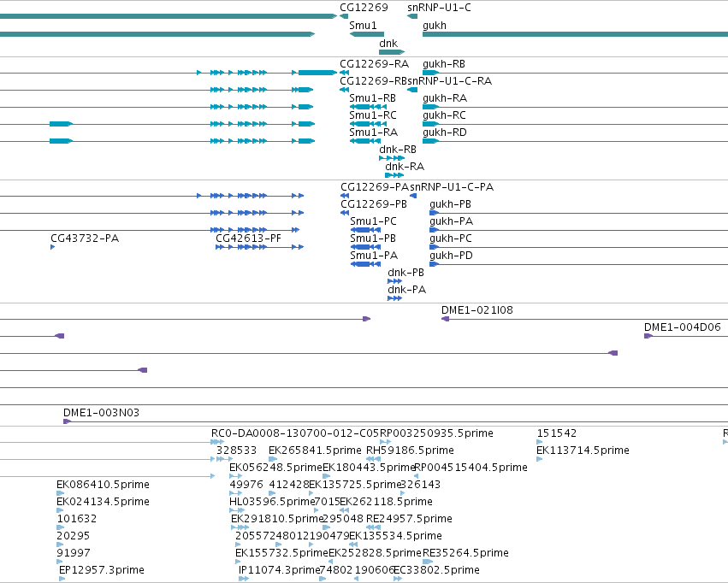Click protein label CG12269-PB
The image size is (728, 583).
374,204
